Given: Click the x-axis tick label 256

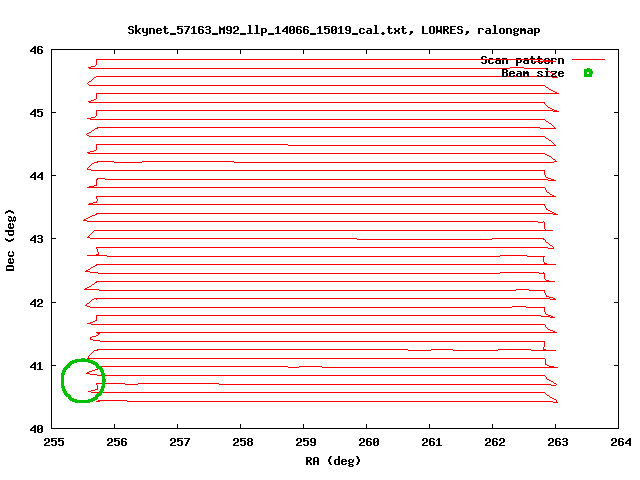Looking at the screenshot, I should click(x=116, y=442).
